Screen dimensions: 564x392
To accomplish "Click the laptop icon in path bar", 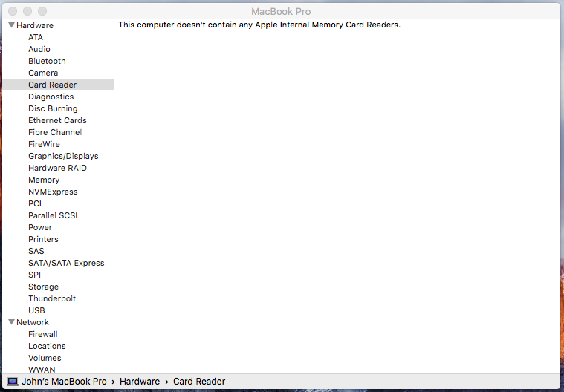I will point(13,382).
